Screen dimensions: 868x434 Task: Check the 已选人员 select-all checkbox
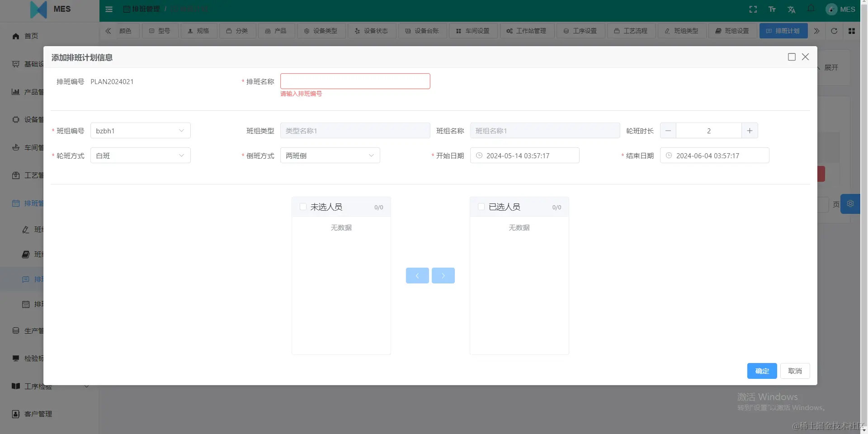pyautogui.click(x=481, y=207)
